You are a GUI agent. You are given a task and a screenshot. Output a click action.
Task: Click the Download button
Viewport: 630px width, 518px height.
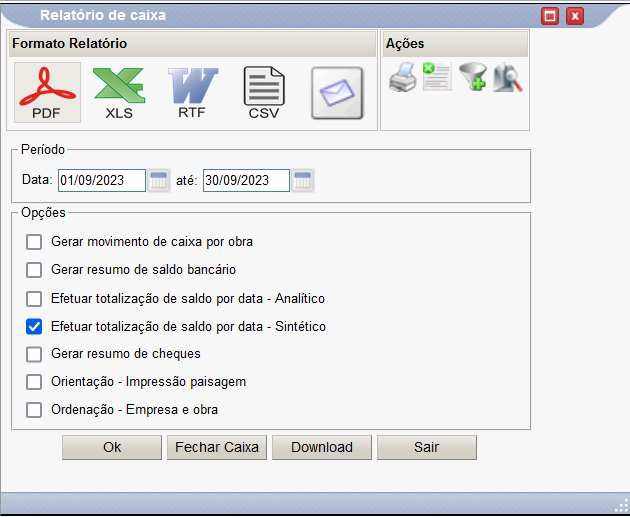[x=322, y=447]
